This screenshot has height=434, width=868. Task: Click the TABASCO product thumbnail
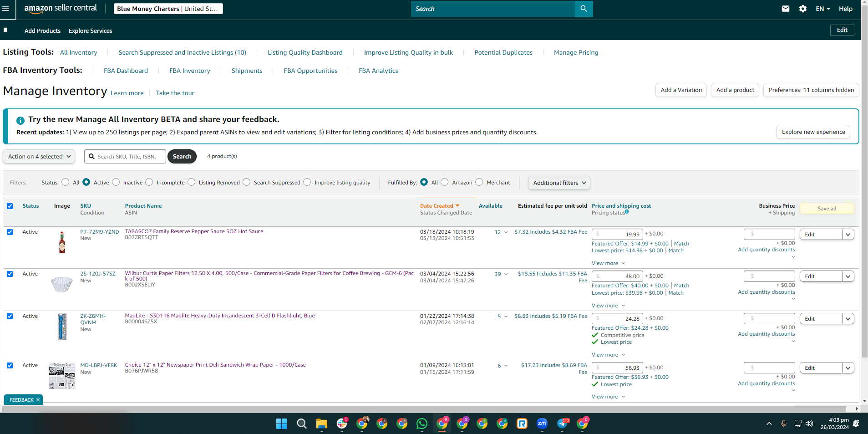pyautogui.click(x=62, y=242)
